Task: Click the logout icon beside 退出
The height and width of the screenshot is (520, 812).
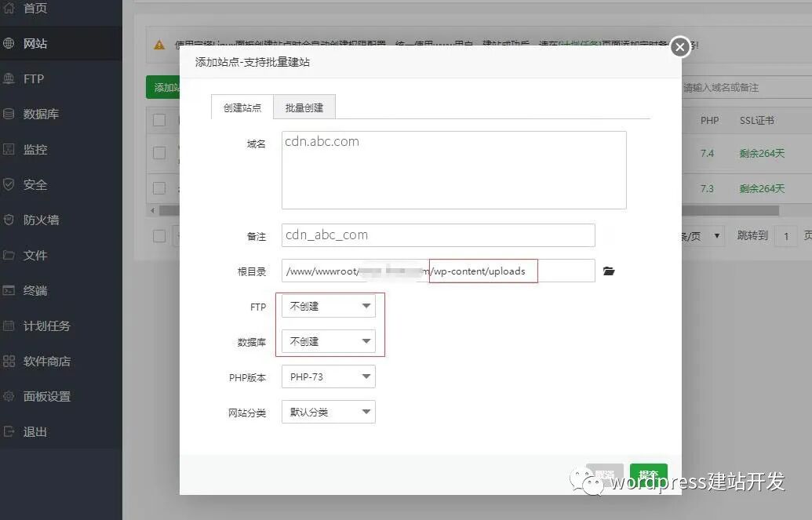Action: 9,431
